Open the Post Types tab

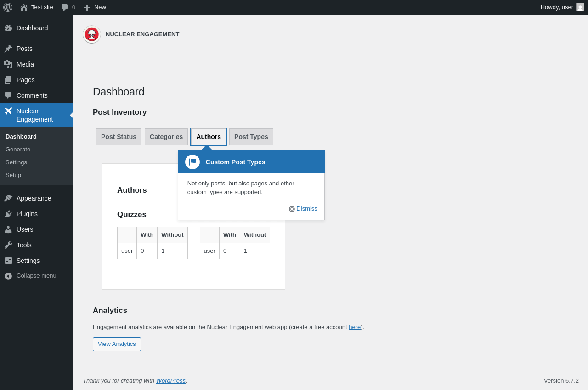[251, 137]
